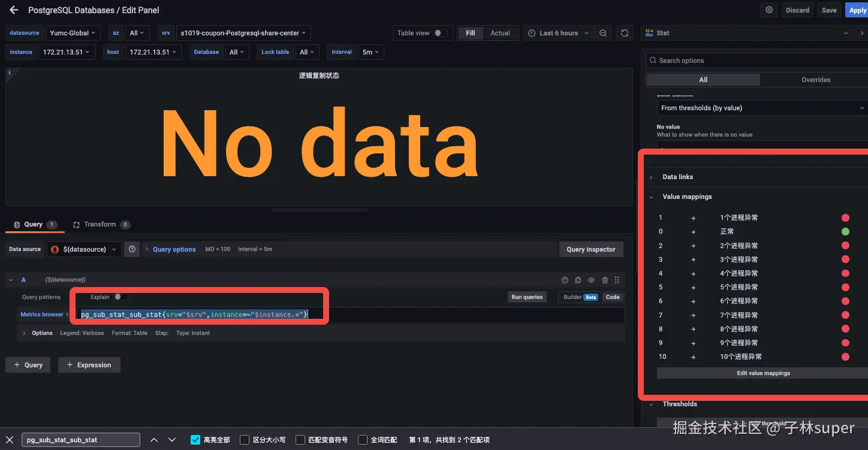868x450 pixels.
Task: Delete query A trash icon
Action: (605, 280)
